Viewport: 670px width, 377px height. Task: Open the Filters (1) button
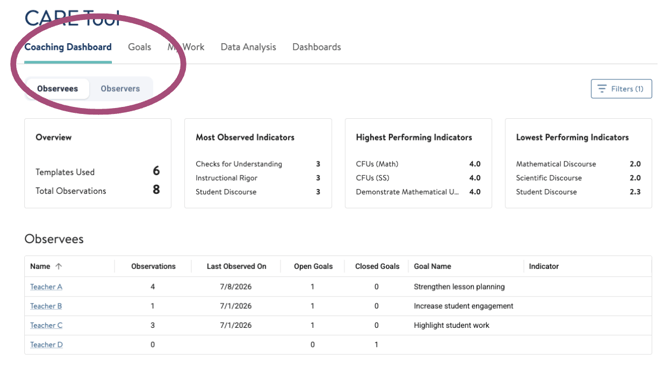(621, 88)
